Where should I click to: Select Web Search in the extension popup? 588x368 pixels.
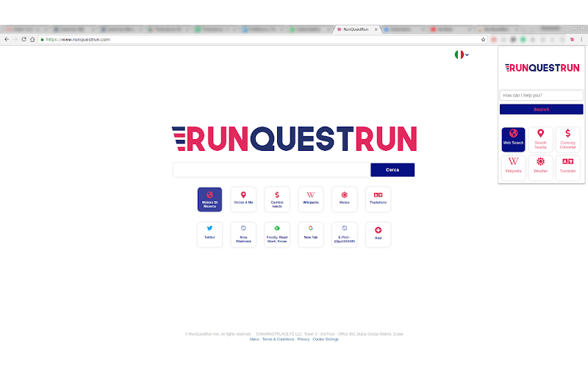(513, 139)
